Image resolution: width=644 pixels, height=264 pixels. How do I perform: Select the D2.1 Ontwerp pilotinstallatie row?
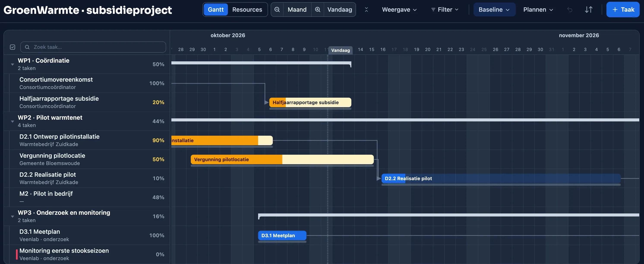[x=87, y=140]
